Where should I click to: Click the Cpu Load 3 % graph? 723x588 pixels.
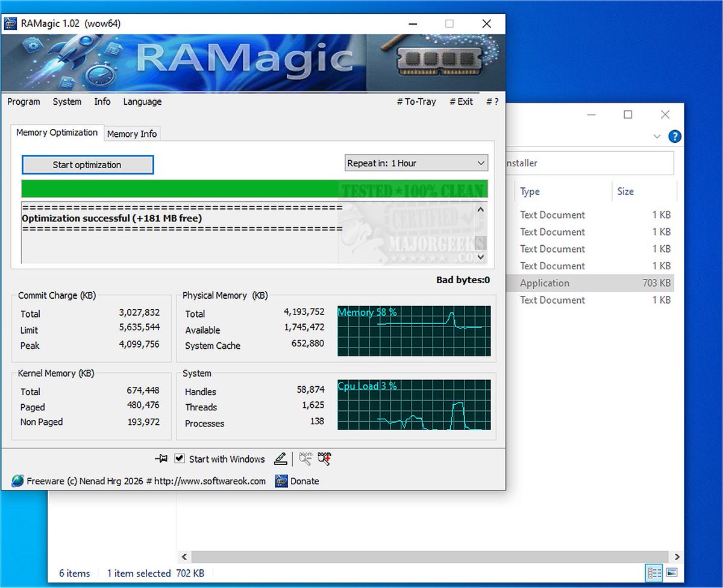tap(414, 405)
